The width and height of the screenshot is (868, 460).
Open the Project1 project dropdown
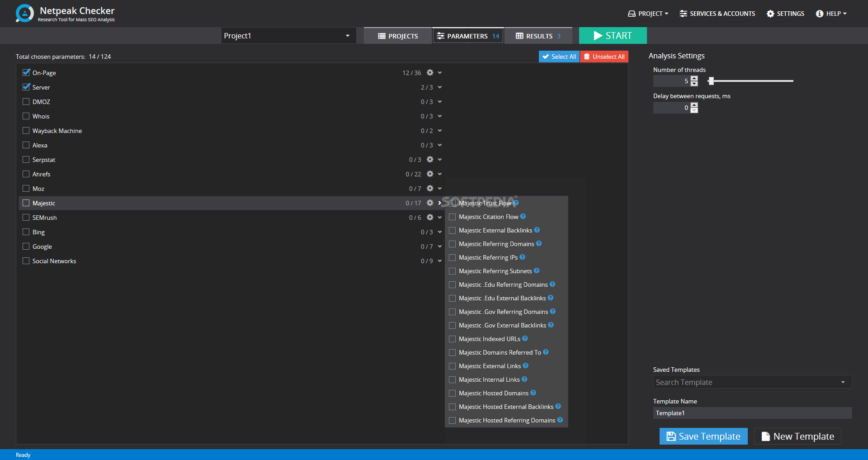(x=289, y=36)
